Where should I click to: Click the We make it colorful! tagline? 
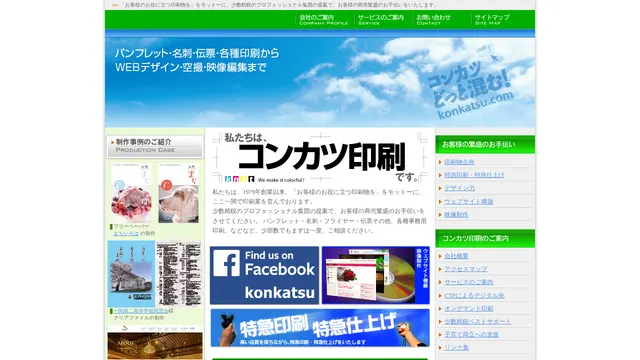click(281, 180)
